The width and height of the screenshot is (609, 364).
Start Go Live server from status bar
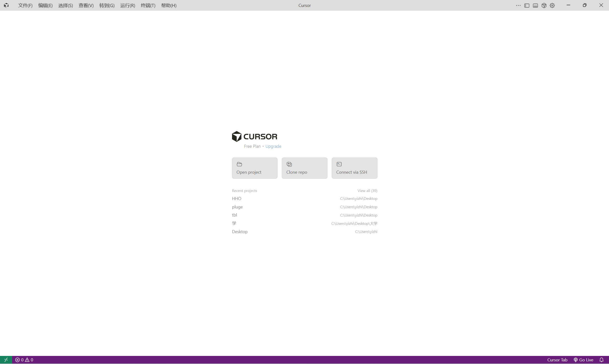click(x=583, y=359)
